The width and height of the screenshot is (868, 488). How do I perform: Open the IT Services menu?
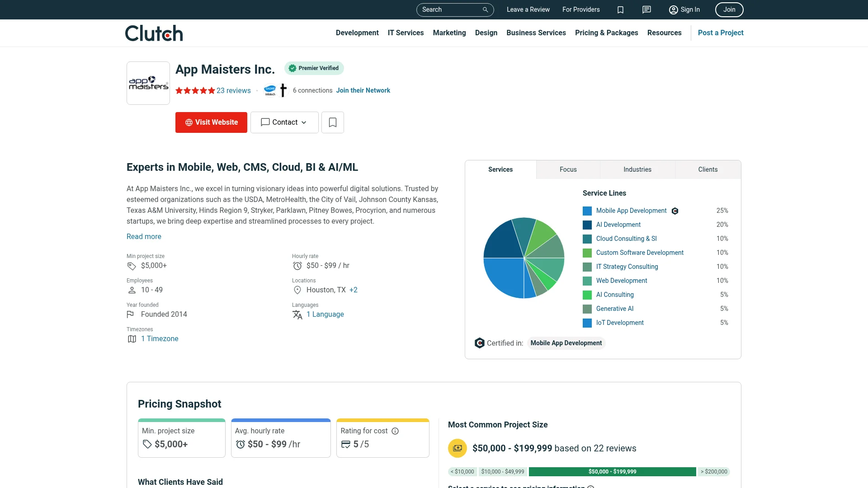coord(406,33)
